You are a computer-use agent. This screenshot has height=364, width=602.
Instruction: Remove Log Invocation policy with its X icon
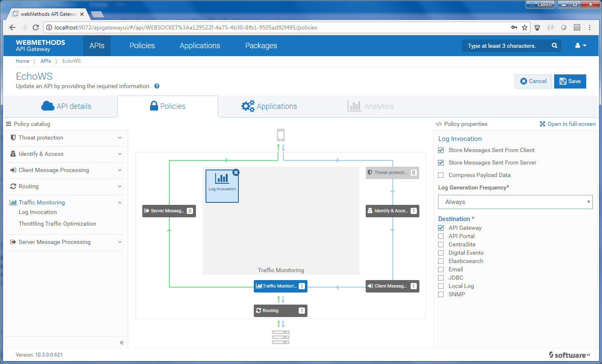pyautogui.click(x=236, y=172)
